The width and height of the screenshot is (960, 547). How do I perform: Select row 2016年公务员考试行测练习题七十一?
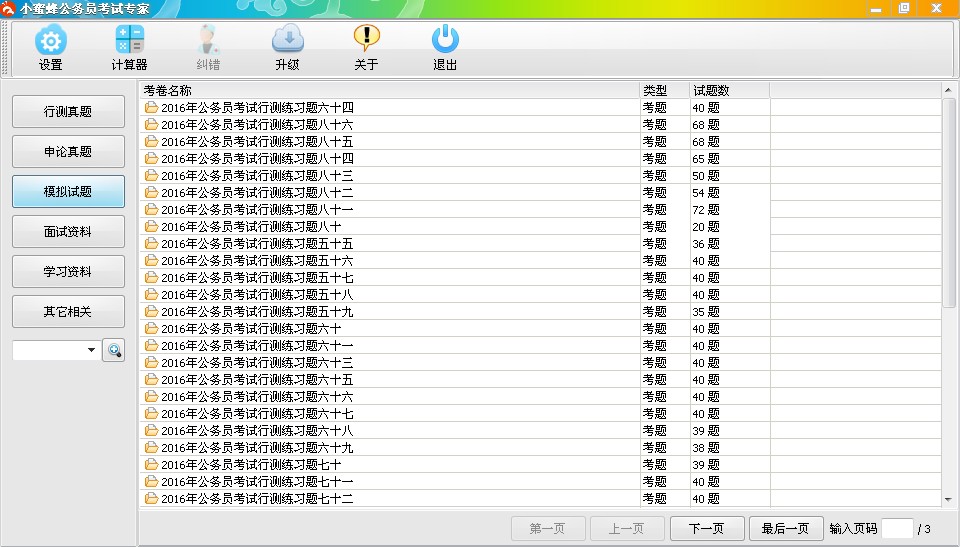[x=541, y=482]
